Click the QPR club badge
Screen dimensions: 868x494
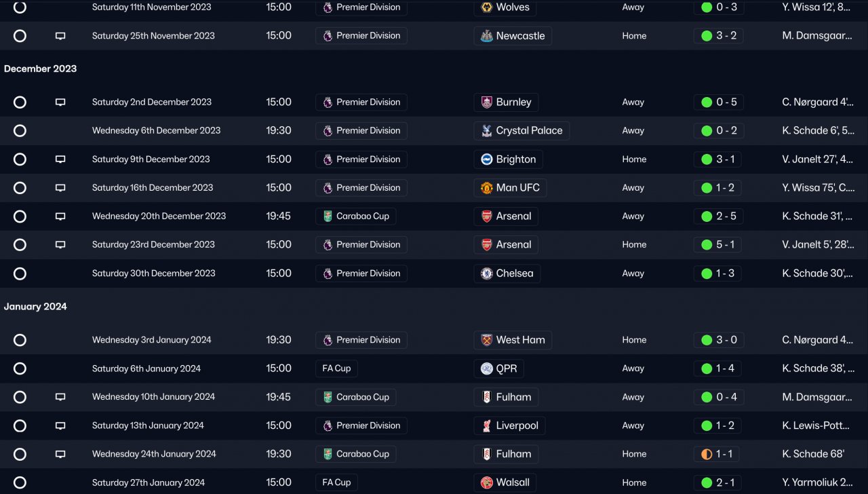(x=486, y=368)
